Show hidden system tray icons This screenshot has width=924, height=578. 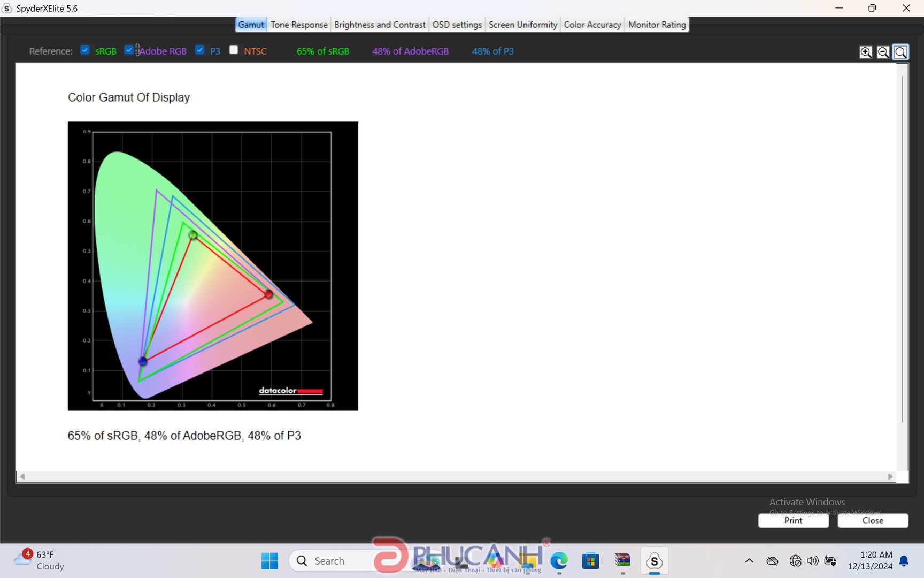[x=749, y=561]
